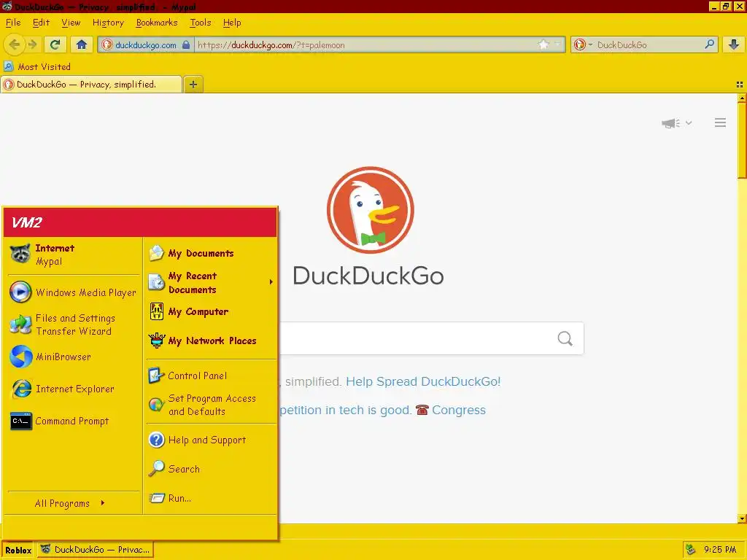The image size is (747, 560).
Task: Click the DuckDuckGo duck logo
Action: coord(370,210)
